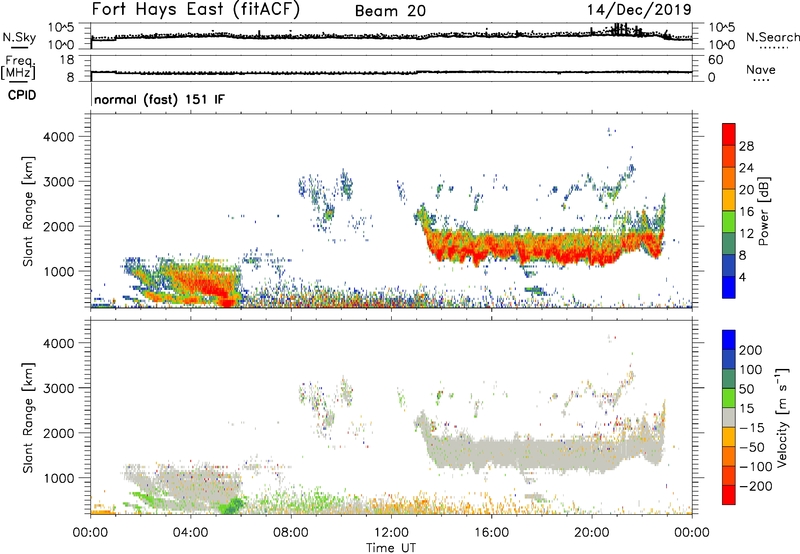Pick Velocity colorbar segment between 100 and 200
800x554 pixels.
[729, 359]
